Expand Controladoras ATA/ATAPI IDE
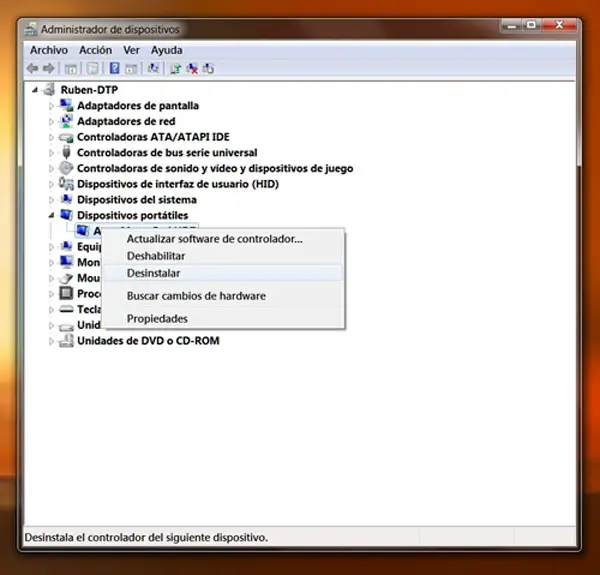 51,137
